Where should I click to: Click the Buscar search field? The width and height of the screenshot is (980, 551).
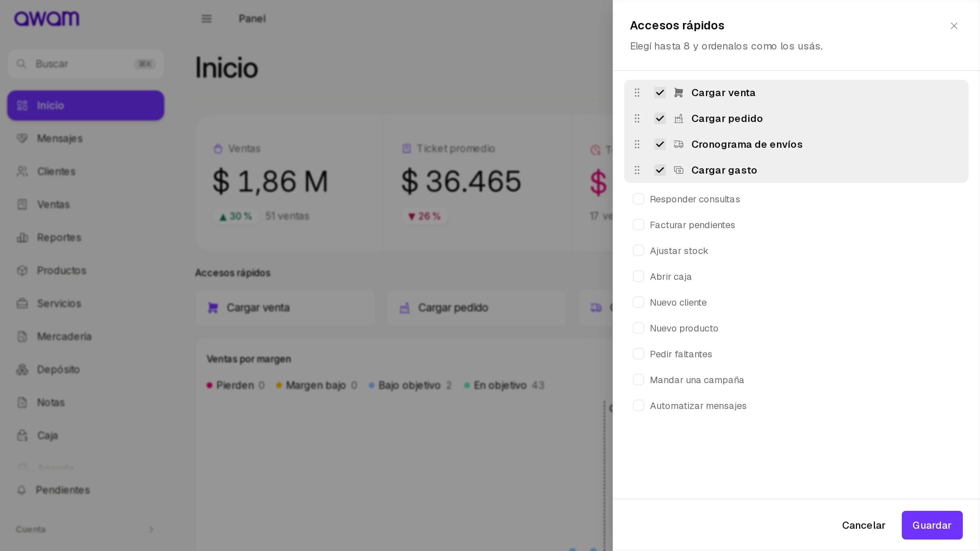86,63
